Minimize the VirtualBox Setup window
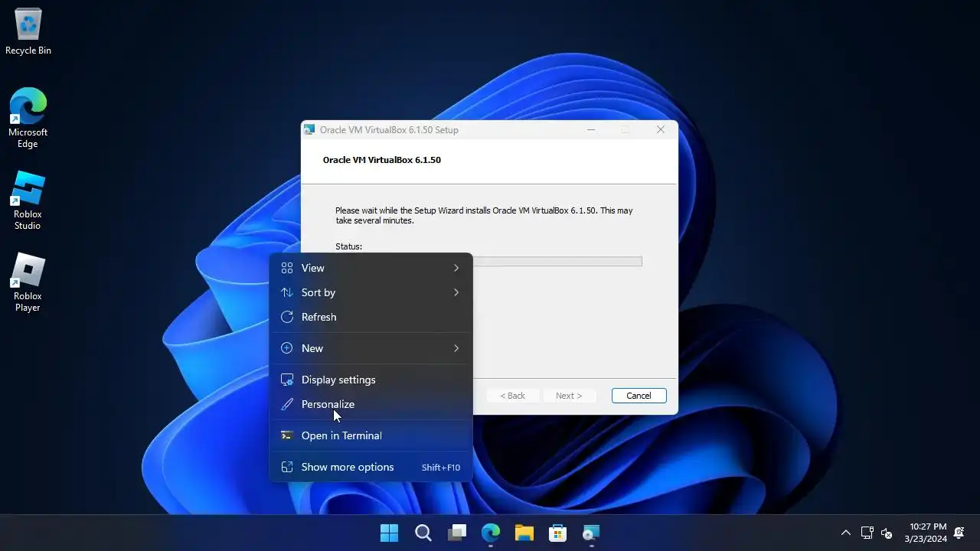Viewport: 980px width, 551px height. click(590, 129)
